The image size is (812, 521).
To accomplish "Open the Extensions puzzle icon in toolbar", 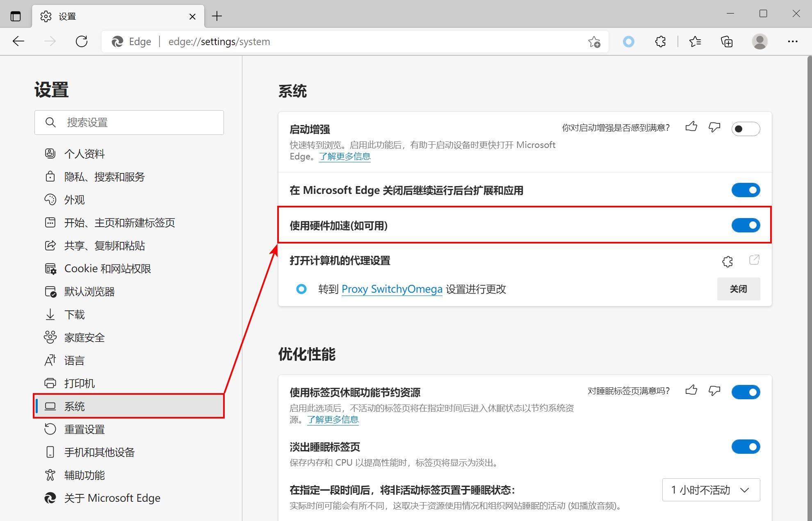I will (x=660, y=41).
